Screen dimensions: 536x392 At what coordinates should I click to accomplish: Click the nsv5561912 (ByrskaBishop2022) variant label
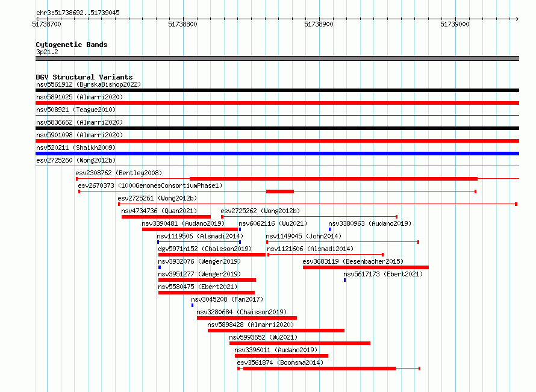89,84
